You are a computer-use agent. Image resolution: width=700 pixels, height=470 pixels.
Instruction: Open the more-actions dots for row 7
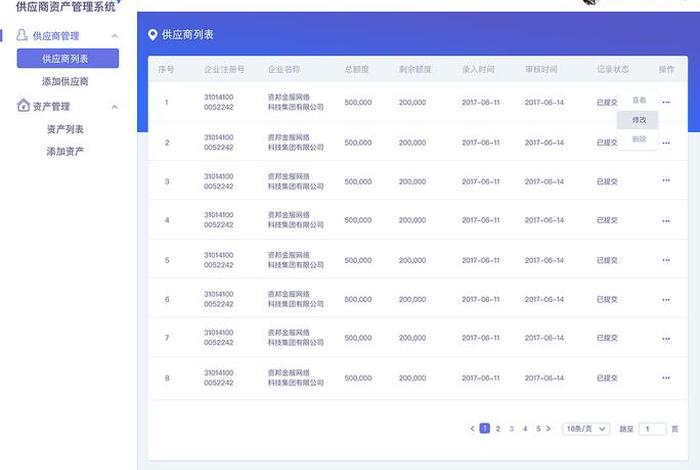[666, 338]
